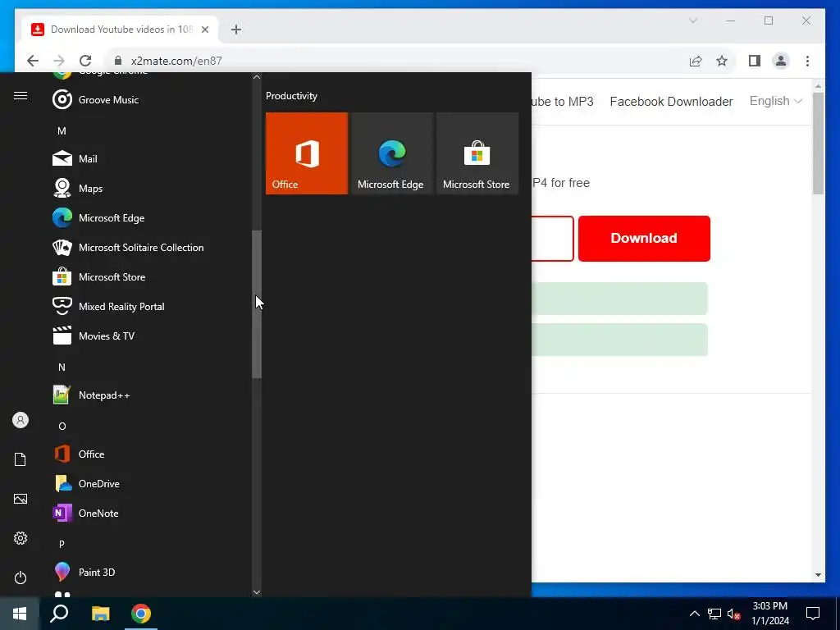The height and width of the screenshot is (630, 840).
Task: Click the Office tile under Productivity
Action: point(307,153)
